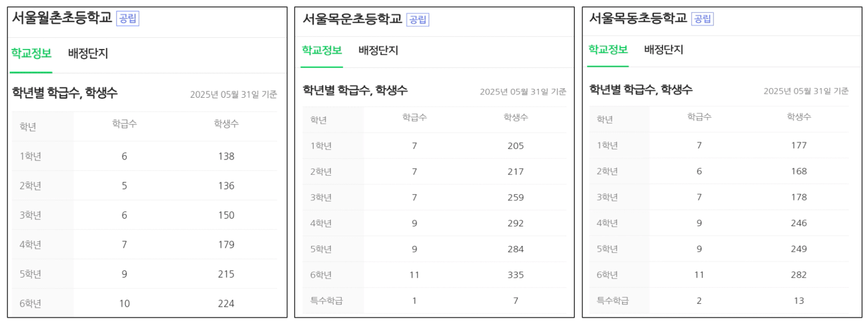868x324 pixels.
Task: Click 학급수 column header in 서울월촌초등학교 table
Action: 124,124
